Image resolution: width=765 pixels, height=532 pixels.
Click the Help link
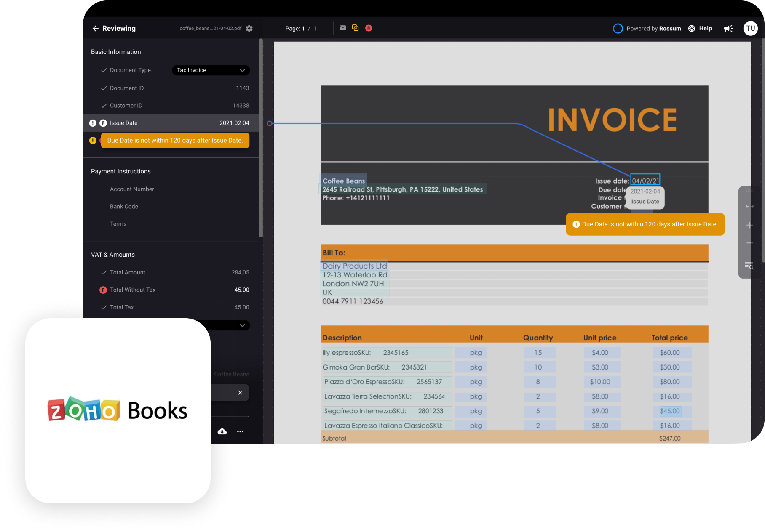(705, 28)
